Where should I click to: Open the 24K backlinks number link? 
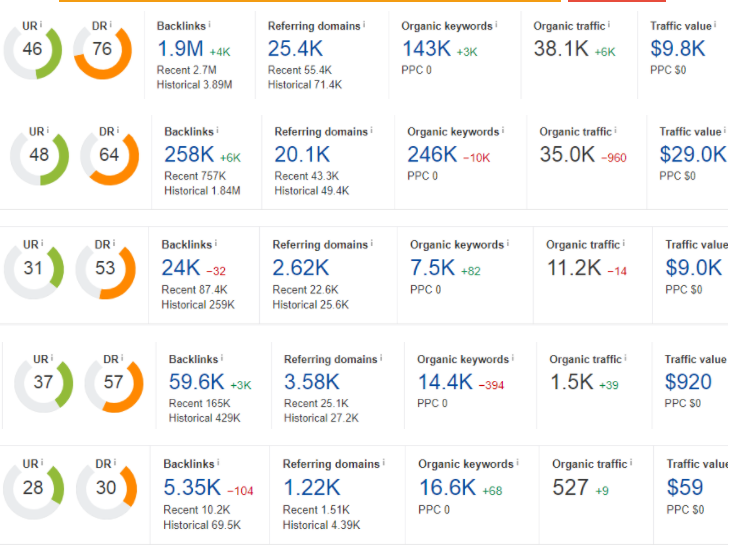pyautogui.click(x=180, y=267)
